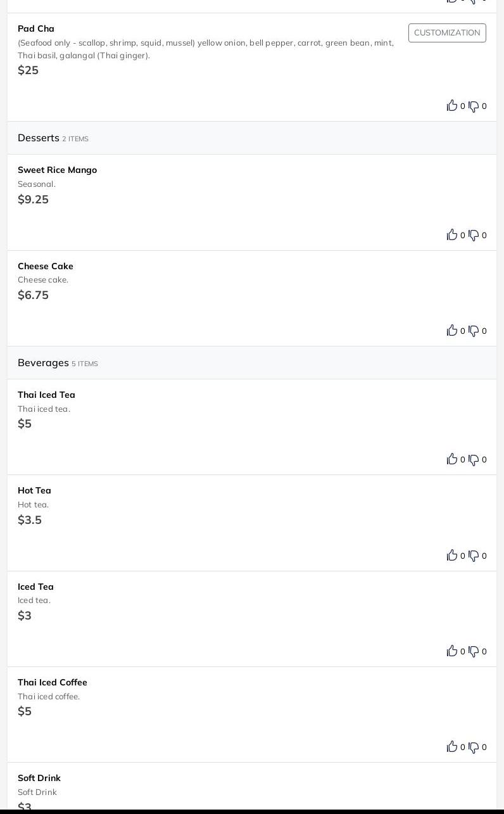
Task: Select the Desserts section header
Action: [x=252, y=138]
